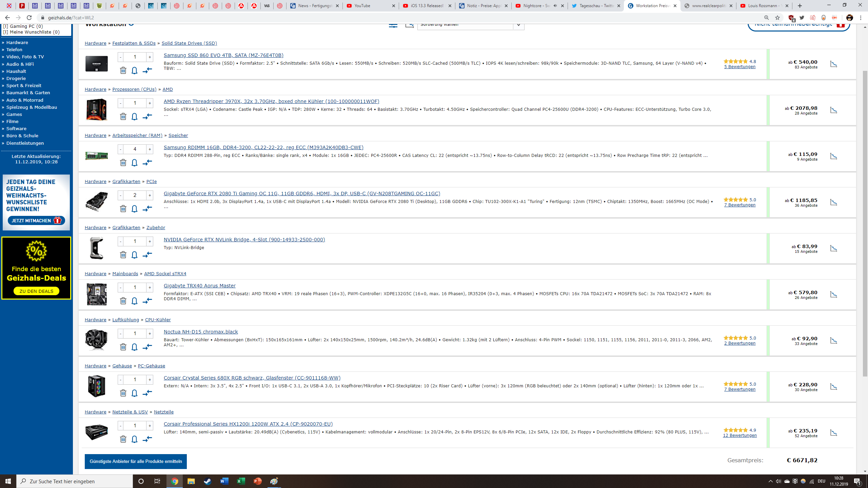Open Corsair Crystal Series 680X RGB link
This screenshot has height=488, width=868.
click(x=252, y=378)
